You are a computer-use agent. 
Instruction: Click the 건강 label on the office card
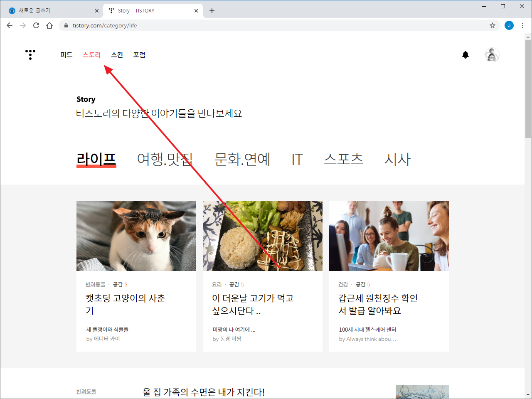click(343, 284)
